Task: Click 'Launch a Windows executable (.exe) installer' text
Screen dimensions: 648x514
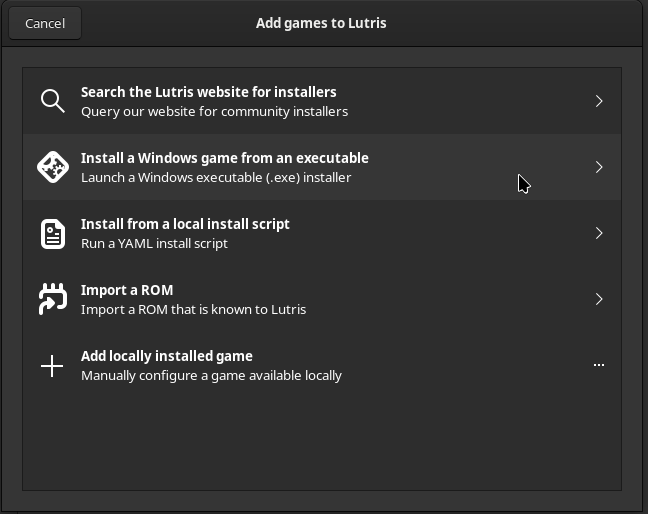Action: (216, 178)
